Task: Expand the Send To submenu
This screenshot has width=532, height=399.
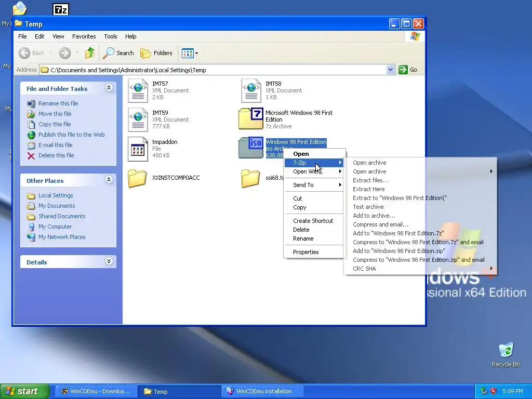Action: pos(313,185)
